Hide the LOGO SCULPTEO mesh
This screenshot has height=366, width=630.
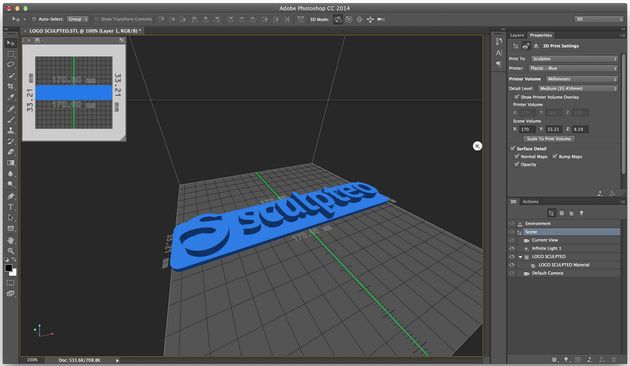[x=512, y=256]
